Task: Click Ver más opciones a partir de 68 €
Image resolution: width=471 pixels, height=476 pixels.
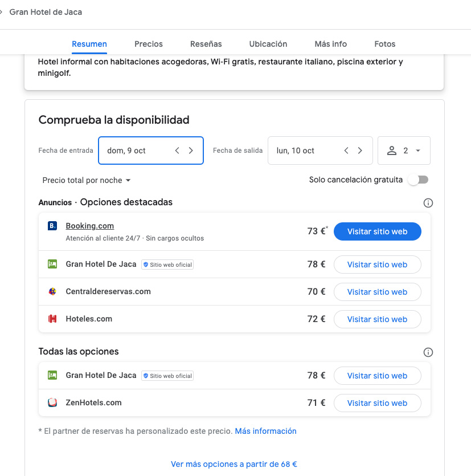Action: (234, 464)
